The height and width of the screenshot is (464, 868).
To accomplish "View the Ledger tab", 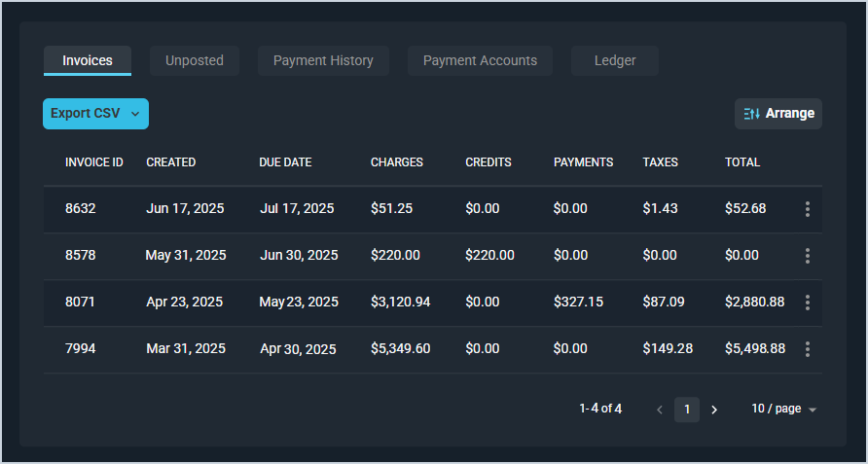I will [x=615, y=60].
